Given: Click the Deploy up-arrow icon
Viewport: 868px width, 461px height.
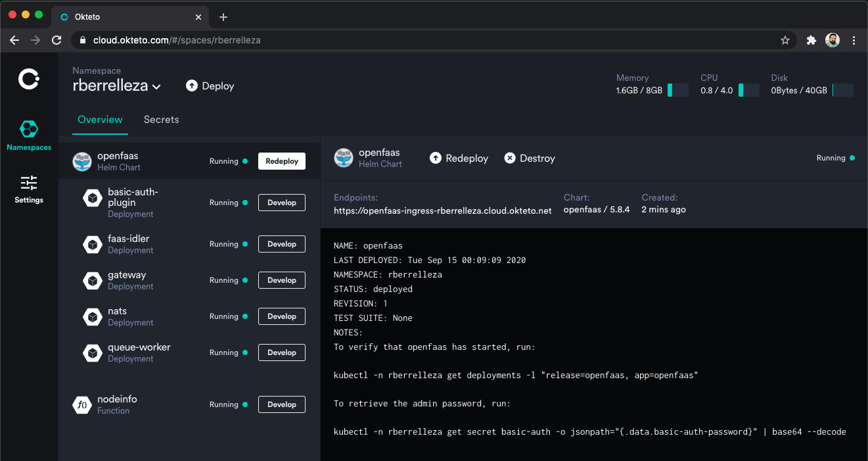Looking at the screenshot, I should tap(192, 86).
